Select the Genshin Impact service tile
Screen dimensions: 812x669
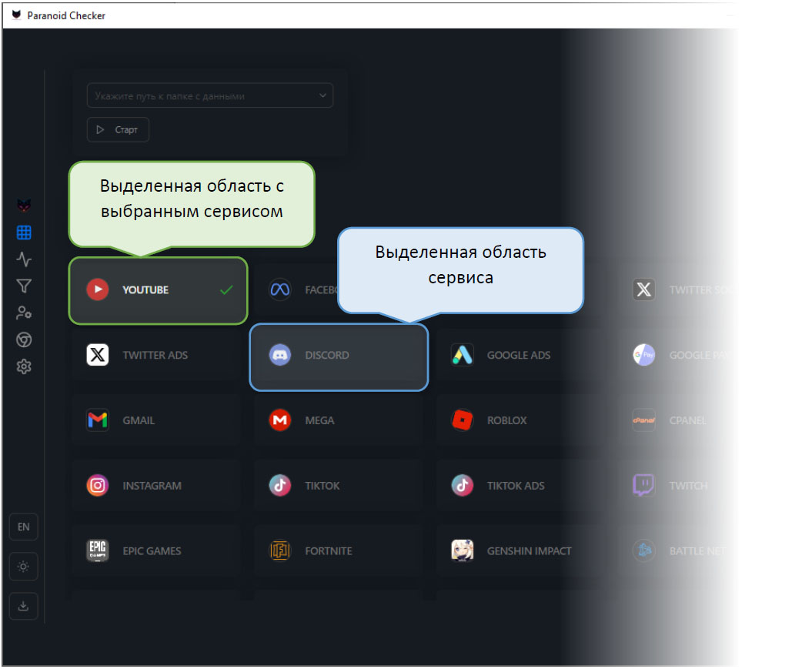coord(520,551)
